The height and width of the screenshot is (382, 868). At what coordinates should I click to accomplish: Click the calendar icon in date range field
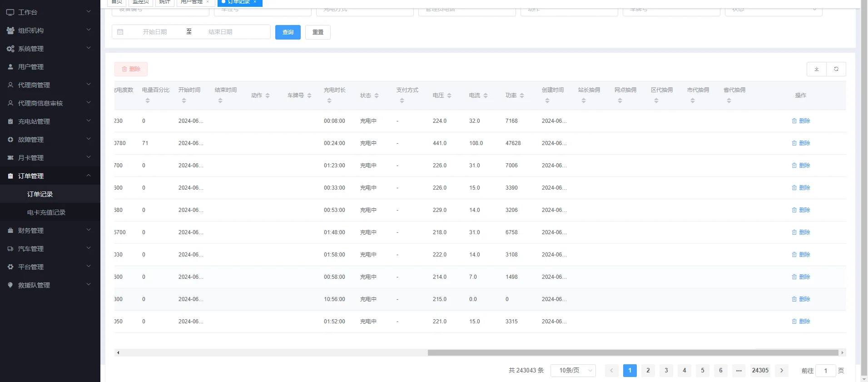120,32
